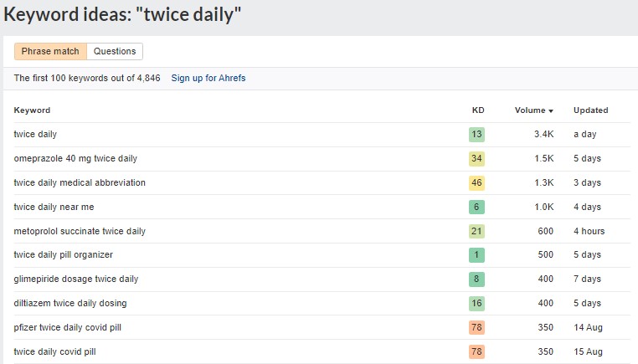Click 'omeprazole 40 mg twice daily' keyword
This screenshot has height=364, width=638.
coord(75,158)
